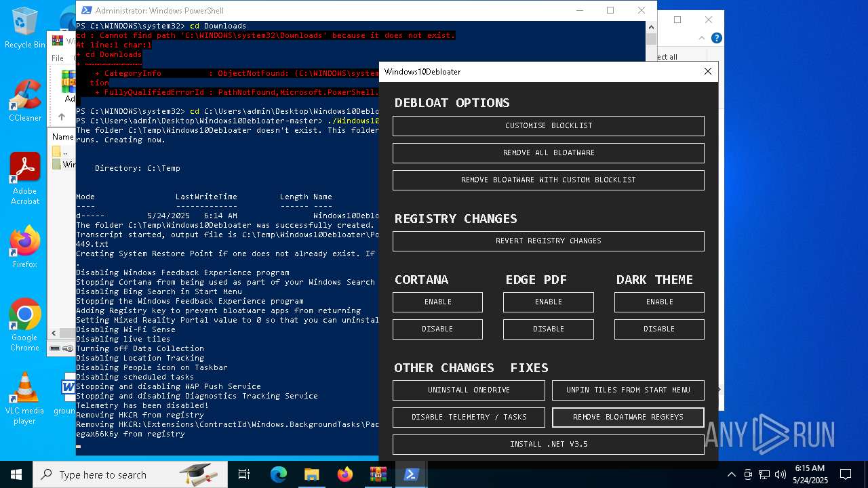Open network status tray icon

[x=764, y=474]
